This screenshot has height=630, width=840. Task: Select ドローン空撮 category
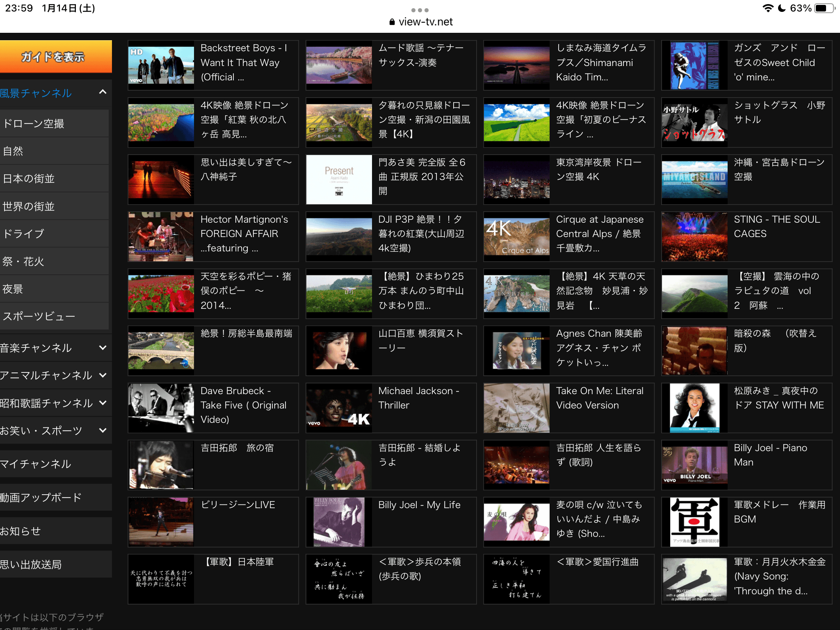(34, 123)
